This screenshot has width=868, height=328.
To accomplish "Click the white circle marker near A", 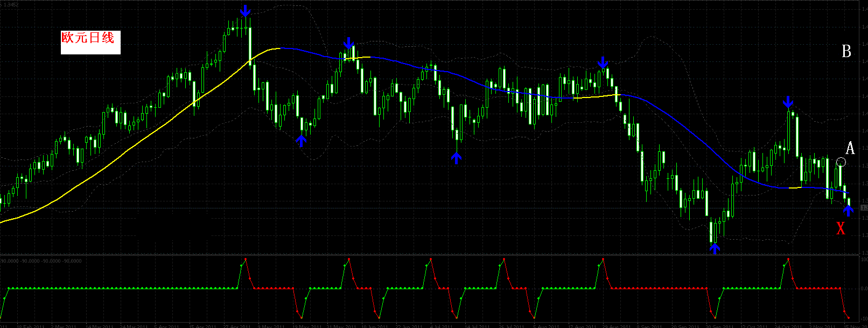I will point(841,162).
